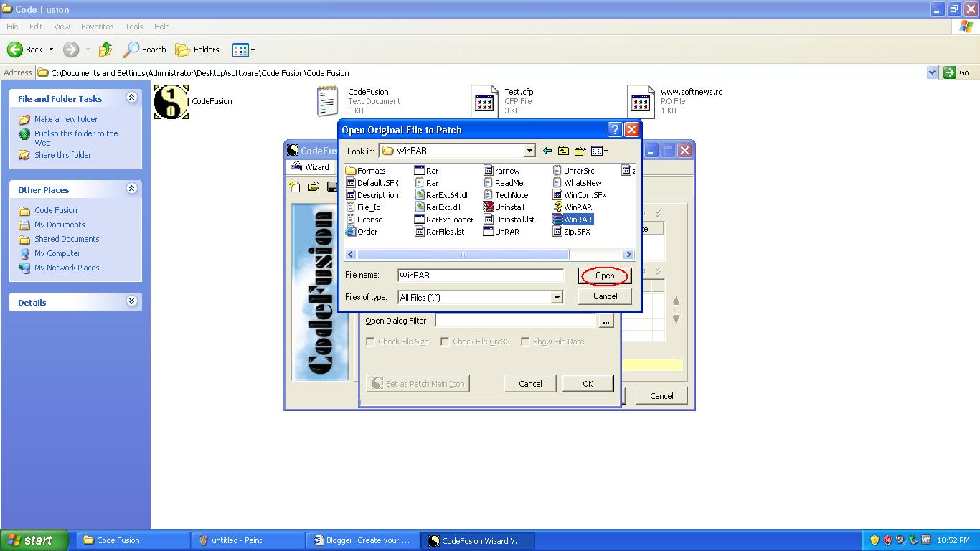980x551 pixels.
Task: Select RarExt64.dll in the file list
Action: 442,195
